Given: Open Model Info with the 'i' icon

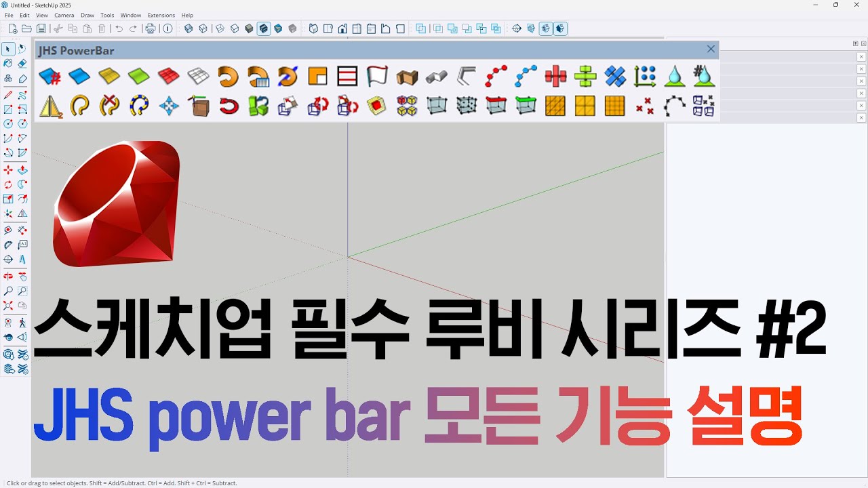Looking at the screenshot, I should [x=167, y=28].
